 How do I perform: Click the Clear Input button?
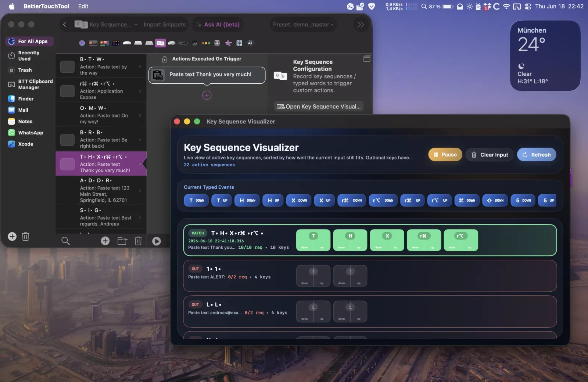pyautogui.click(x=490, y=155)
